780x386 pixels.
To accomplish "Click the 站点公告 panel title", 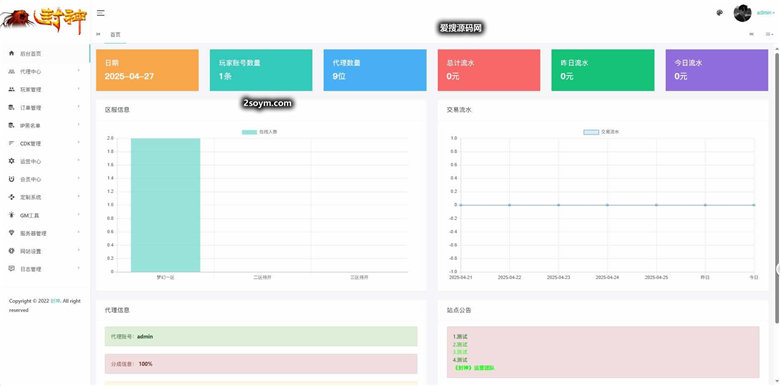I will click(x=459, y=310).
